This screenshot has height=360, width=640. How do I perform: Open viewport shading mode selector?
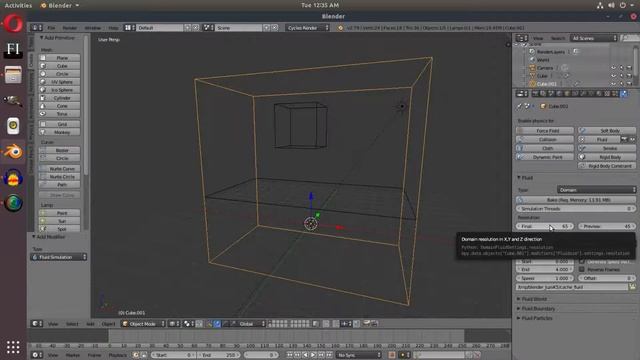coord(175,324)
